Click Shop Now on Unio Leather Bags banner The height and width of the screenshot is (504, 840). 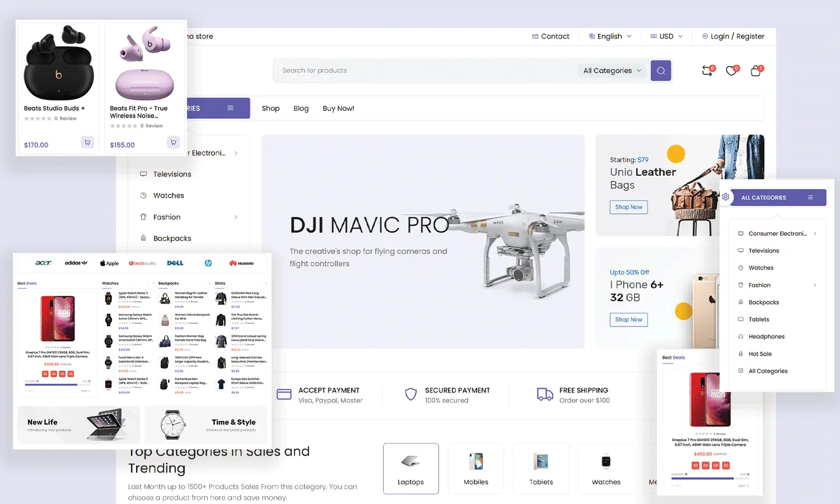point(628,207)
